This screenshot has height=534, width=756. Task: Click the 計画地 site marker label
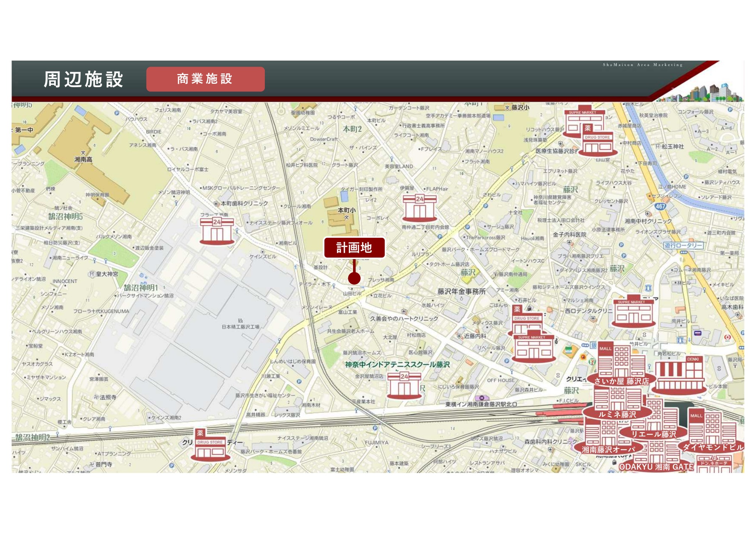[x=354, y=248]
